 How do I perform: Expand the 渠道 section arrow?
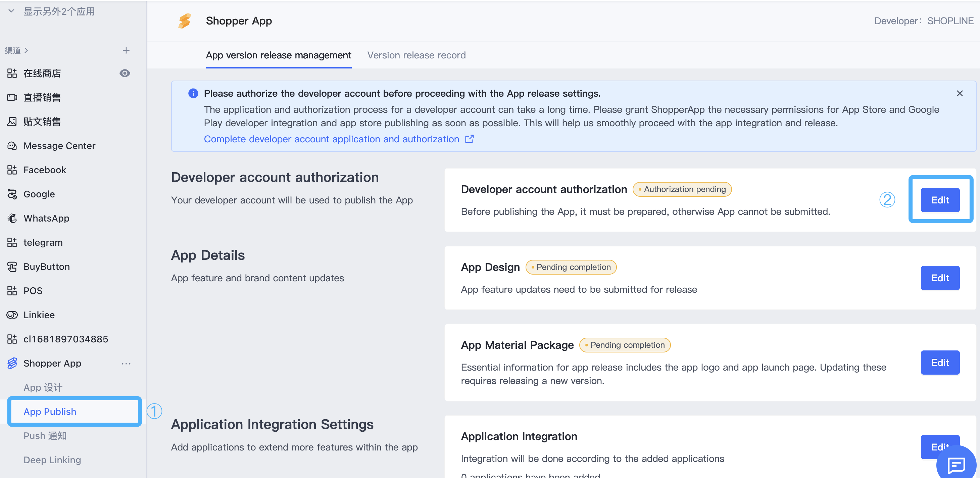click(26, 50)
